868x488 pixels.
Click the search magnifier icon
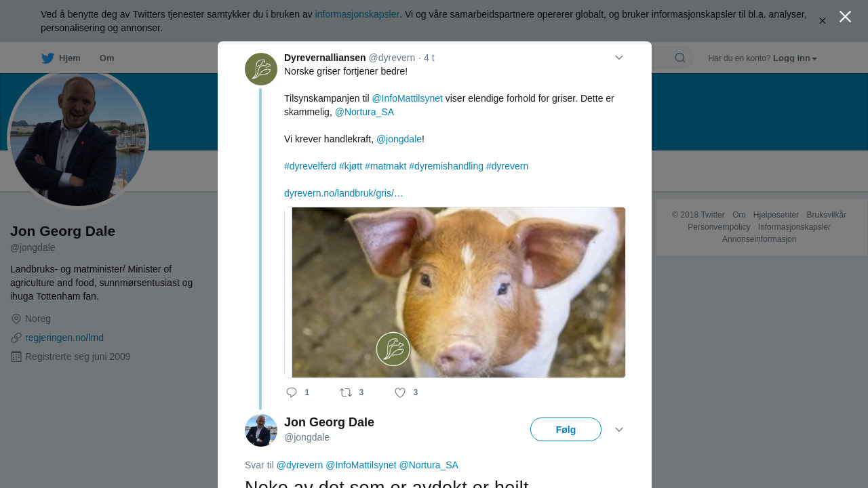(x=680, y=58)
